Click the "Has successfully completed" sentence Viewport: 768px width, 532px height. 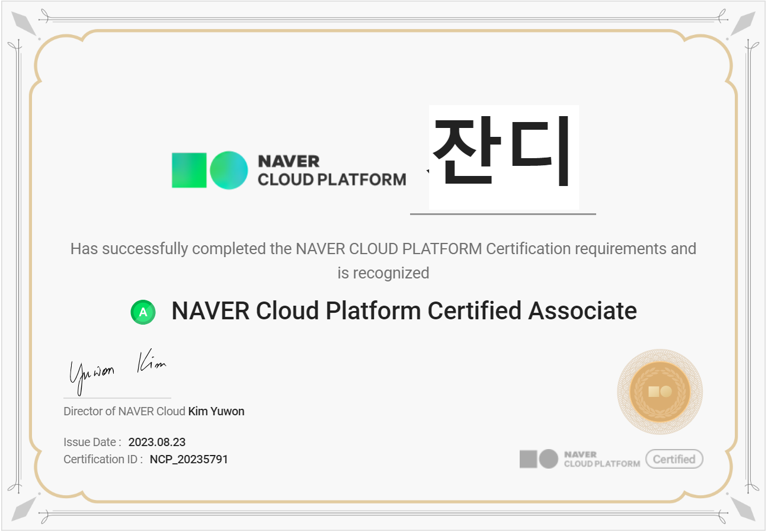click(x=383, y=248)
